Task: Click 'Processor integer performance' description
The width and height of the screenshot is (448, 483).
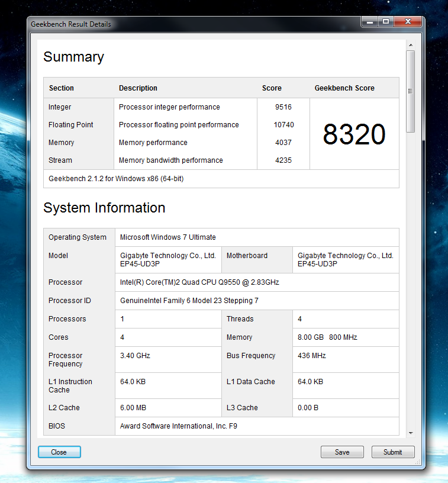Action: pyautogui.click(x=169, y=107)
